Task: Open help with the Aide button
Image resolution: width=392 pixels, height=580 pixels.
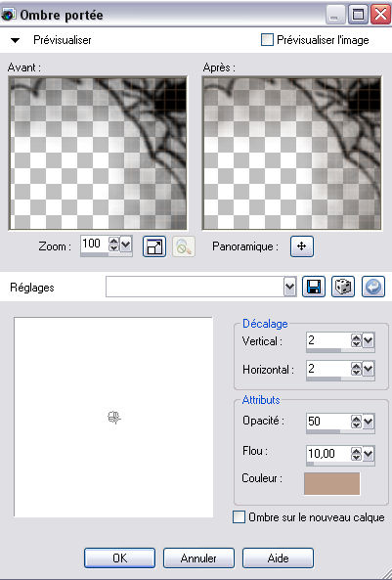Action: tap(278, 558)
